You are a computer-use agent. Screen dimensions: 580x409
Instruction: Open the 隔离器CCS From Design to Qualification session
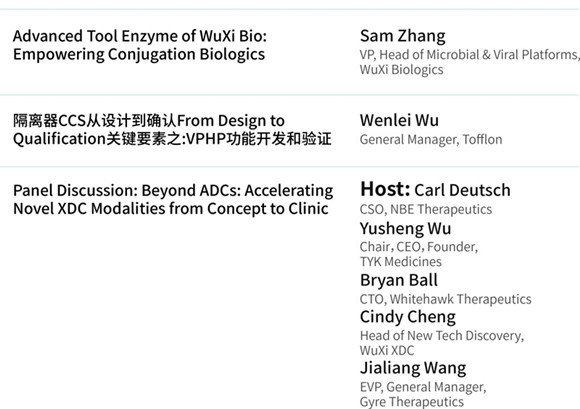172,130
